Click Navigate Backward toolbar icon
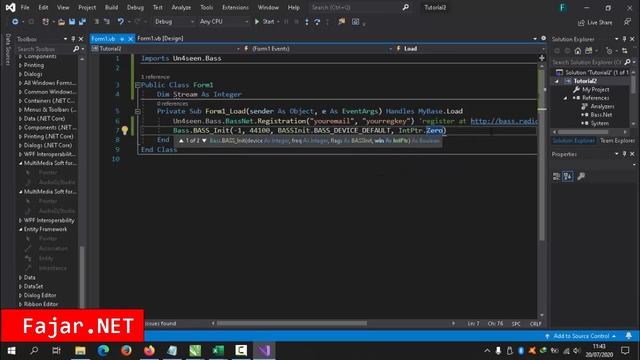This screenshot has width=640, height=360. click(15, 22)
